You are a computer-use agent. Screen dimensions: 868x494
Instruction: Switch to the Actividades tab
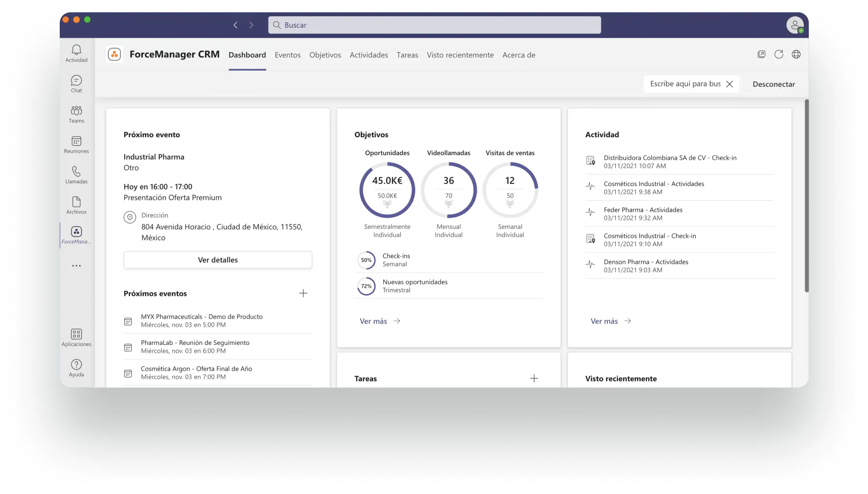(x=369, y=55)
